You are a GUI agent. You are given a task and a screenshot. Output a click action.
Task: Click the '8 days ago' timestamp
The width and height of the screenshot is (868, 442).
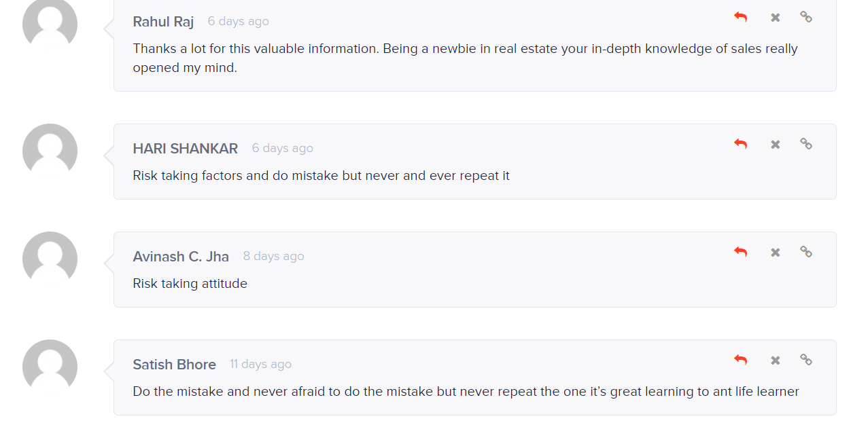[x=274, y=256]
